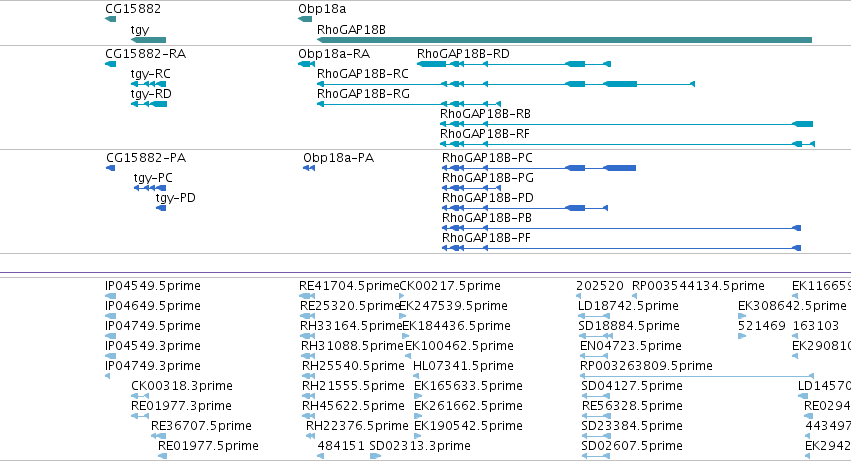Select EST EN04723.5prime
Image resolution: width=851 pixels, height=461 pixels.
[x=631, y=346]
